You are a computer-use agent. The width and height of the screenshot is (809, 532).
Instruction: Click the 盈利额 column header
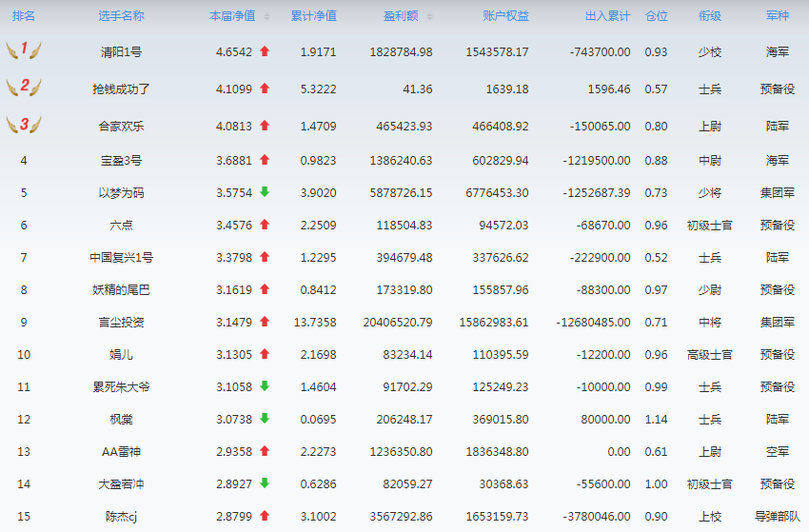coord(401,16)
